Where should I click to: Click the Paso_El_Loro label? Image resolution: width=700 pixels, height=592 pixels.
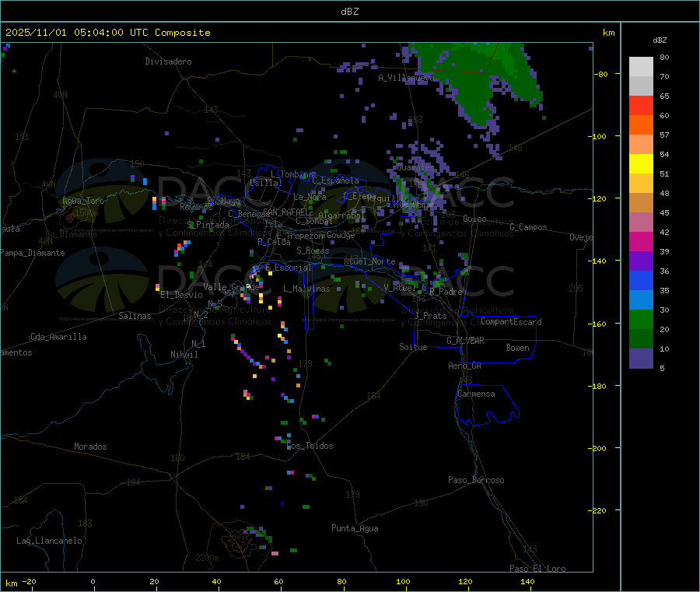click(537, 569)
